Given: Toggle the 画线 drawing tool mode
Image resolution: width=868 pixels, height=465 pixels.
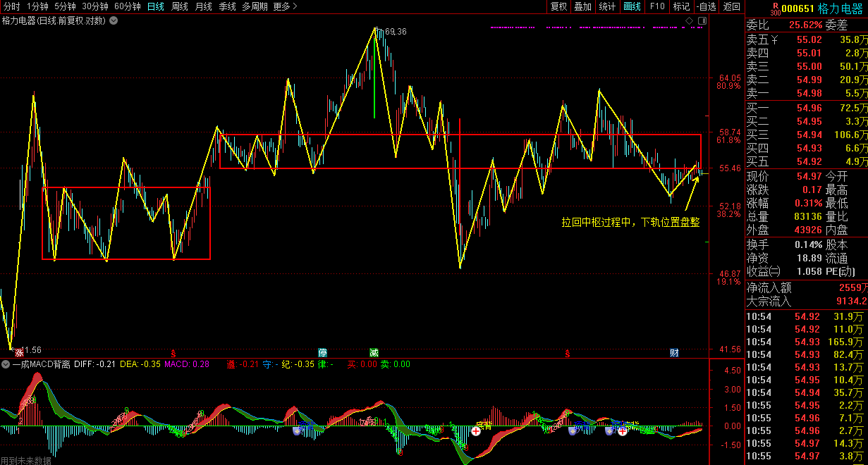Looking at the screenshot, I should point(632,6).
